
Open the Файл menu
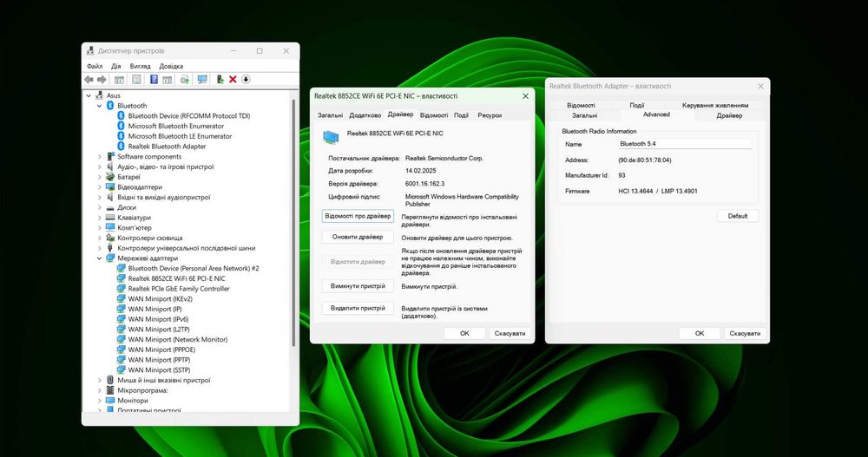tap(95, 66)
